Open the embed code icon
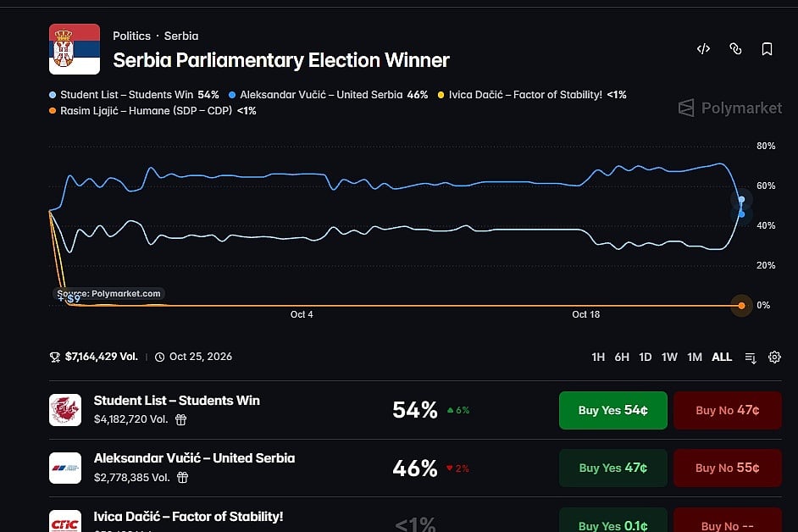Viewport: 798px width, 532px height. click(x=703, y=49)
